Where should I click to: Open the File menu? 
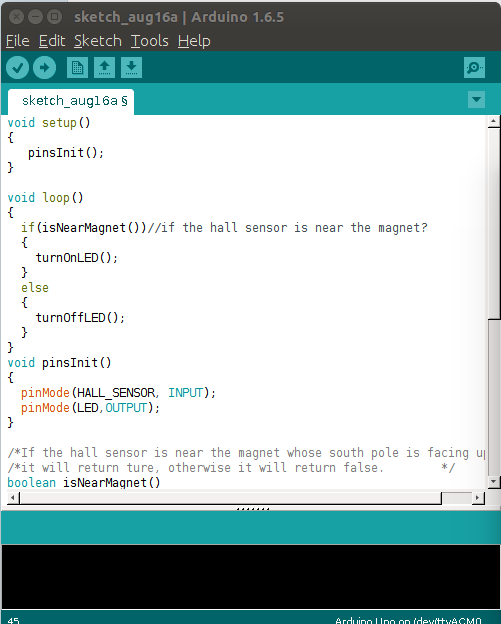(18, 41)
